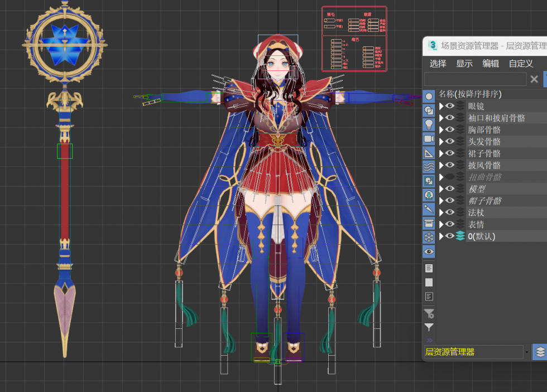Show the hidden 扭曲骨骼 layer
Viewport: 547px width, 392px height.
coord(450,177)
